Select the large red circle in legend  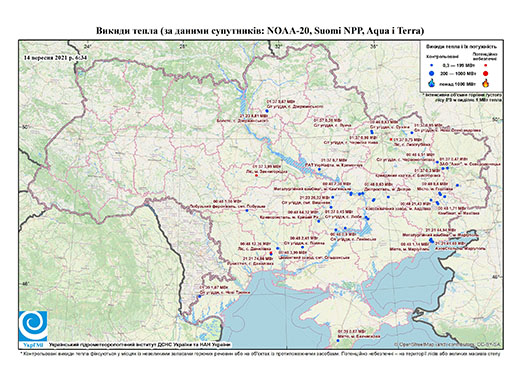486,74
